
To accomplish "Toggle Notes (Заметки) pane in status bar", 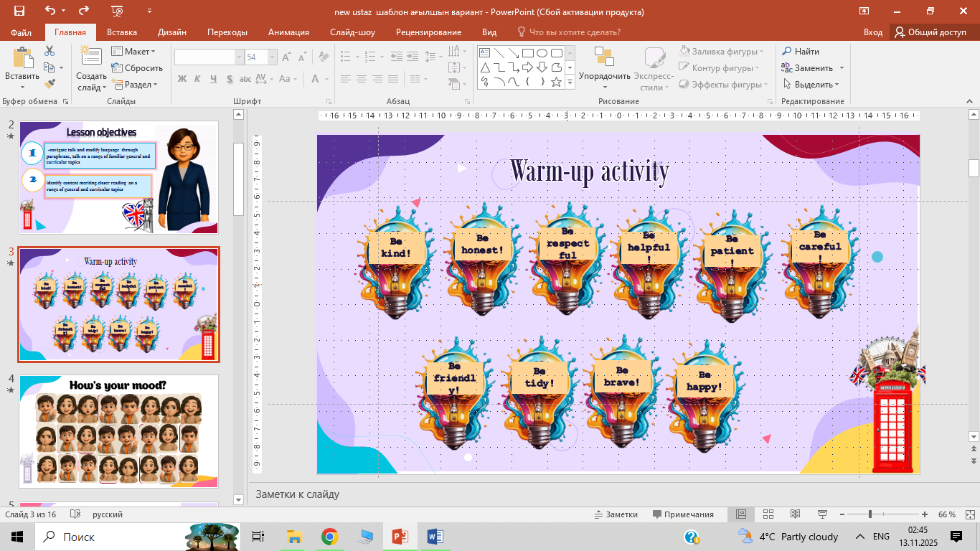I will pos(616,514).
